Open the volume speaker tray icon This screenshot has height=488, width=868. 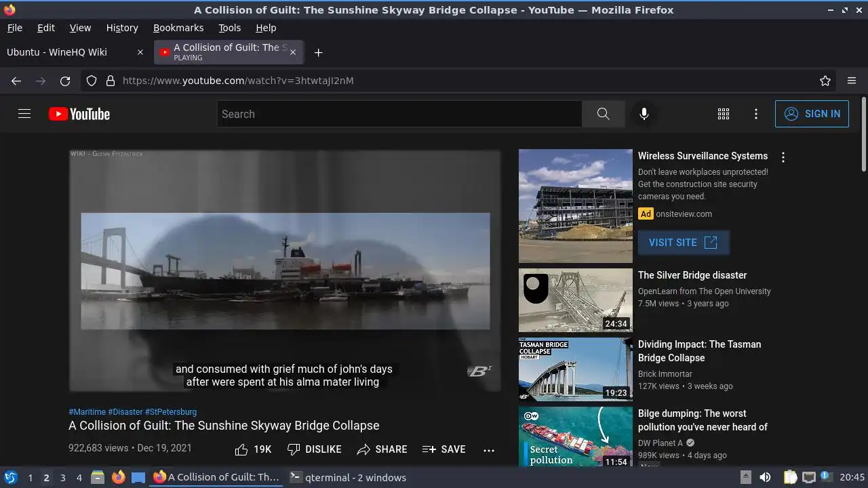click(765, 477)
